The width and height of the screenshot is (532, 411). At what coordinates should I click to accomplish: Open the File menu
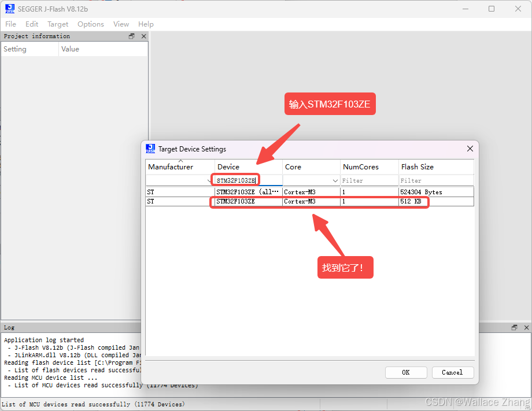point(10,24)
